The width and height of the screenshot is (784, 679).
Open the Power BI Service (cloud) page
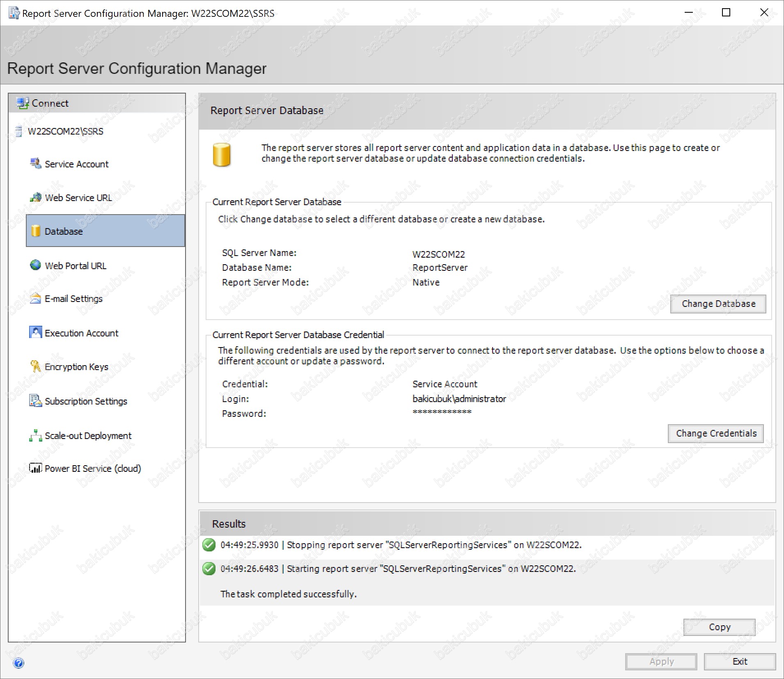pyautogui.click(x=93, y=469)
